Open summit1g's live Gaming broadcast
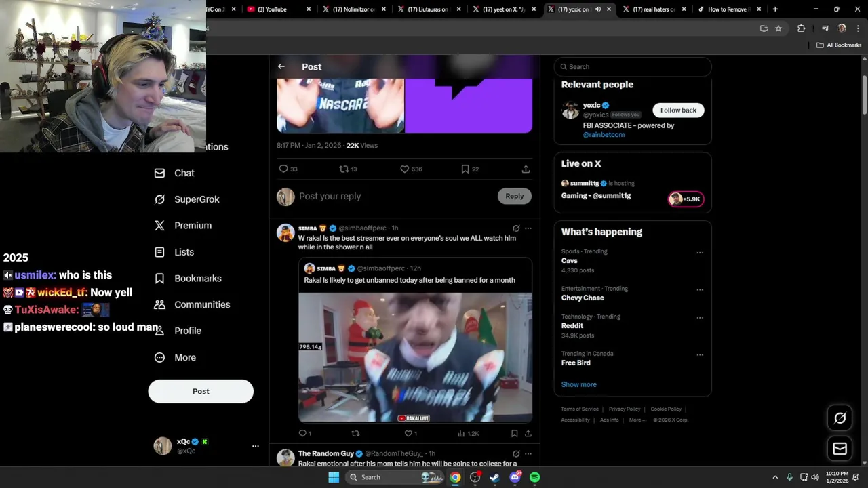This screenshot has width=868, height=488. tap(596, 195)
